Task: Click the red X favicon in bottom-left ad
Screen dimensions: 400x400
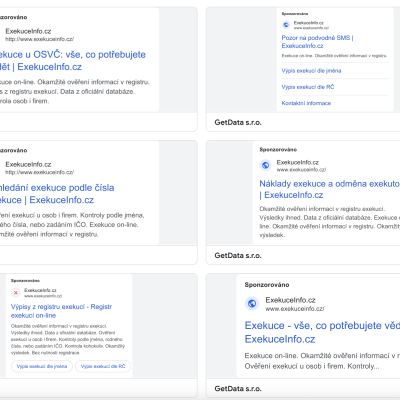Action: coord(15,292)
